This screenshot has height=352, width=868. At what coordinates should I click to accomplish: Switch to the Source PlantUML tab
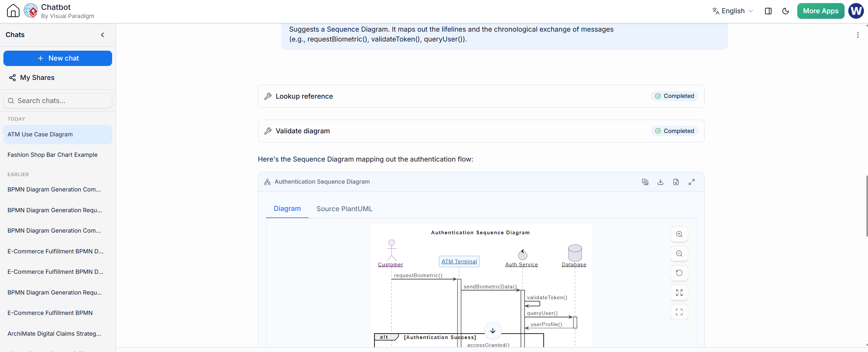[344, 208]
